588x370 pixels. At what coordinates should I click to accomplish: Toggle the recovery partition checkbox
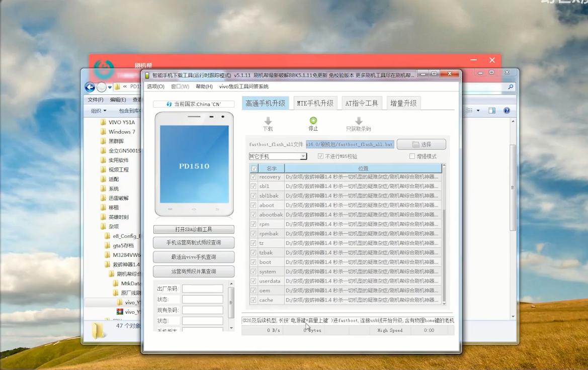click(x=254, y=176)
